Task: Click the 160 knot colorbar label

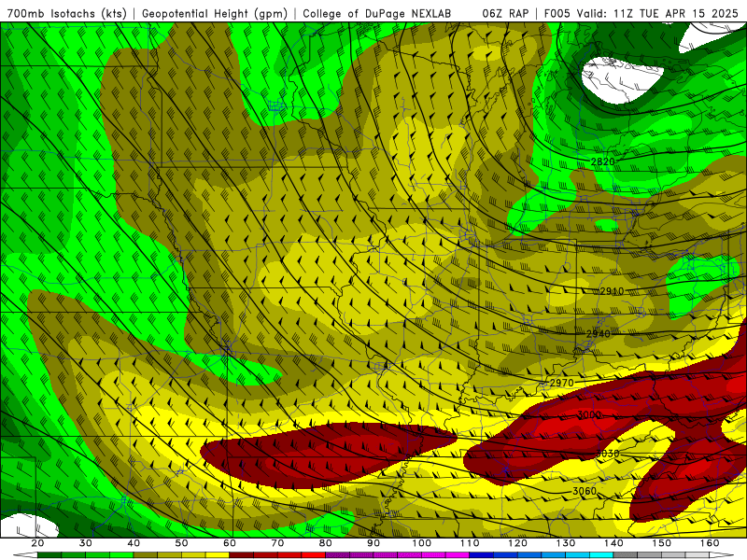Action: coord(710,543)
